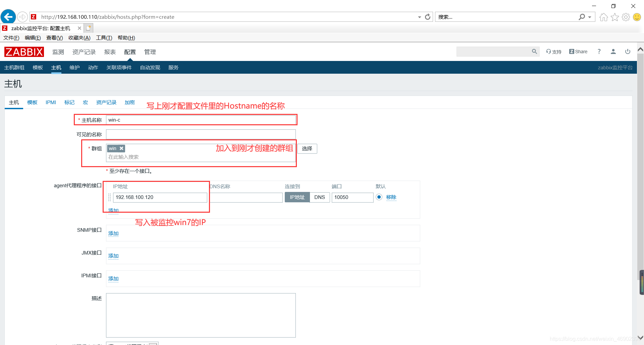Click the 可见的名称 input field
The width and height of the screenshot is (644, 345).
(x=201, y=134)
